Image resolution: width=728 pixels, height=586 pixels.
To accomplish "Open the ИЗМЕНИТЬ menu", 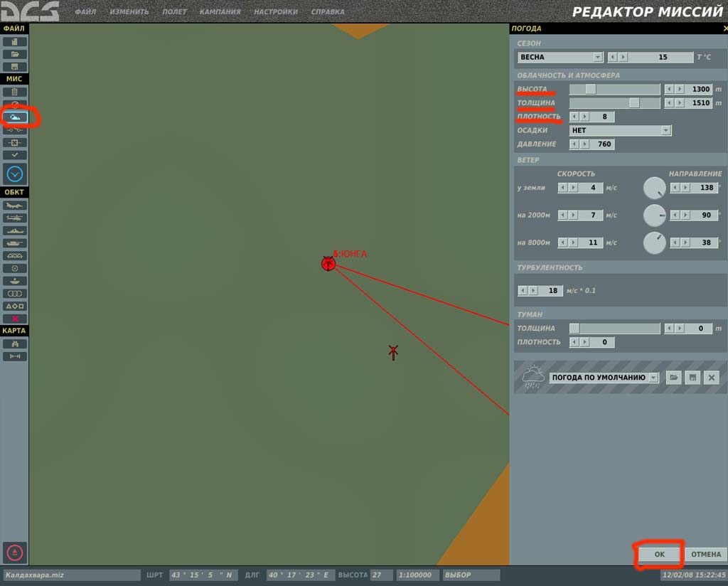I will tap(129, 11).
